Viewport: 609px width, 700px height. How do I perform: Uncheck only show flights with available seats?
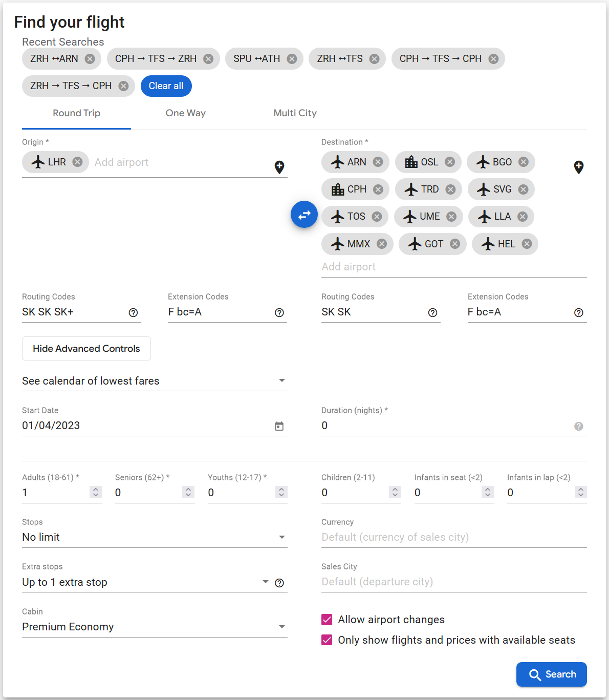(x=327, y=640)
